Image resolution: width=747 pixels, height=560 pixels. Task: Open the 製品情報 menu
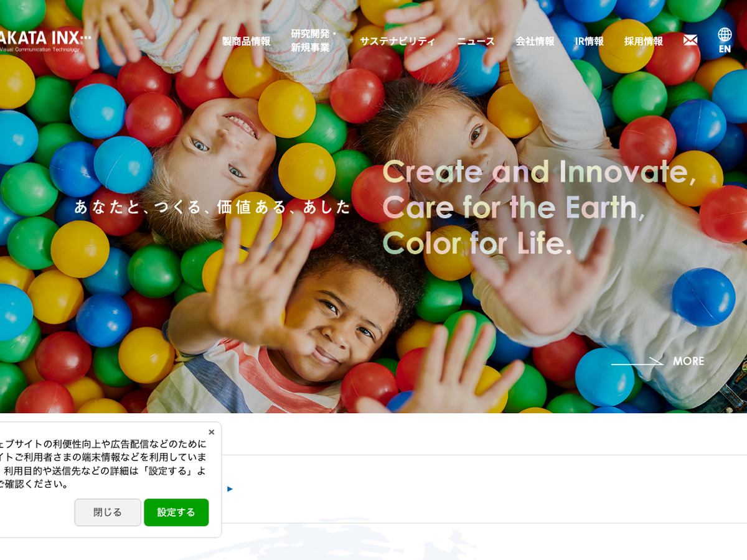coord(246,41)
